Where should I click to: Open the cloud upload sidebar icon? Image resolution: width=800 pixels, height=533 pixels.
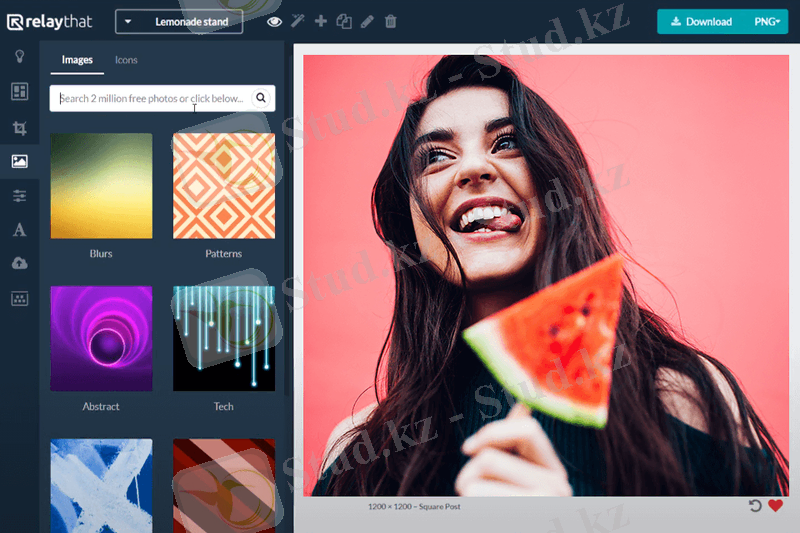19,264
